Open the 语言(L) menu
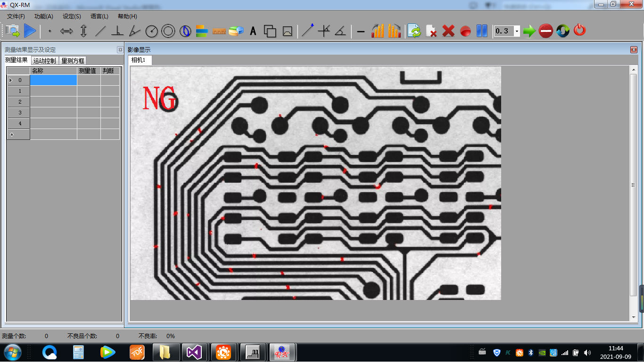 (x=99, y=16)
